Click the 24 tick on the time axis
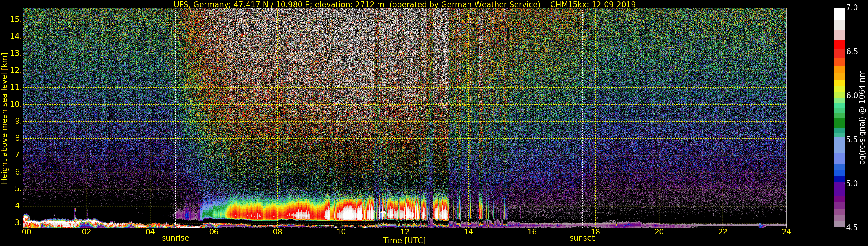 coord(786,232)
